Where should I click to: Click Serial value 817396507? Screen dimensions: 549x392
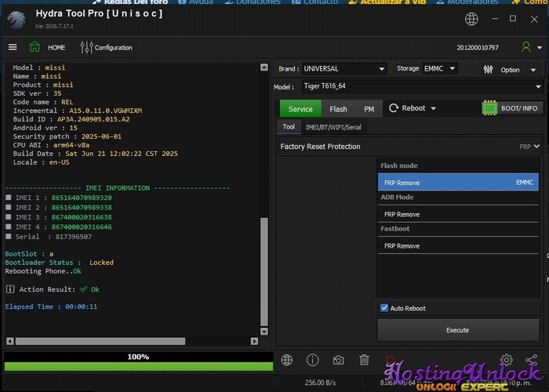tap(74, 237)
